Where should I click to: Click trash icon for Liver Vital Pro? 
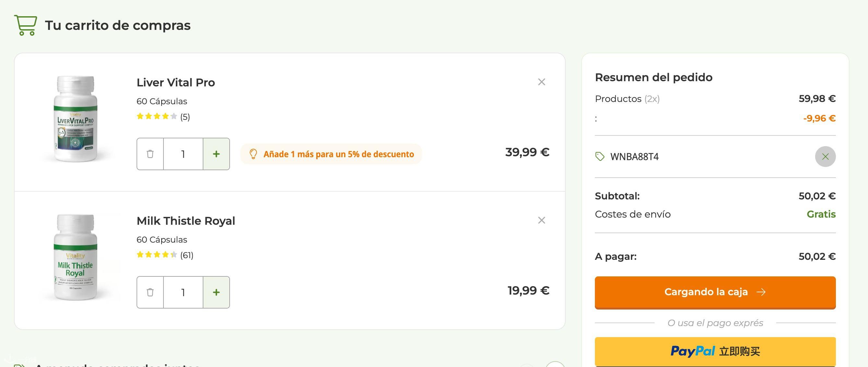[x=150, y=154]
